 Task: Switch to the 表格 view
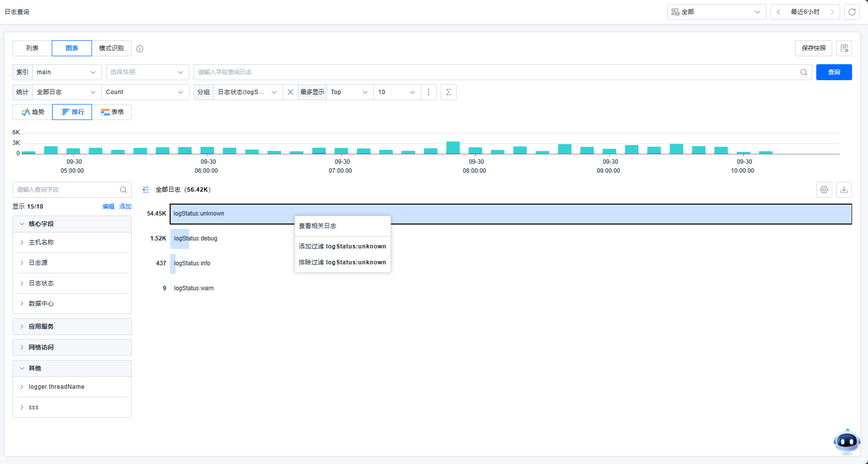click(x=112, y=112)
